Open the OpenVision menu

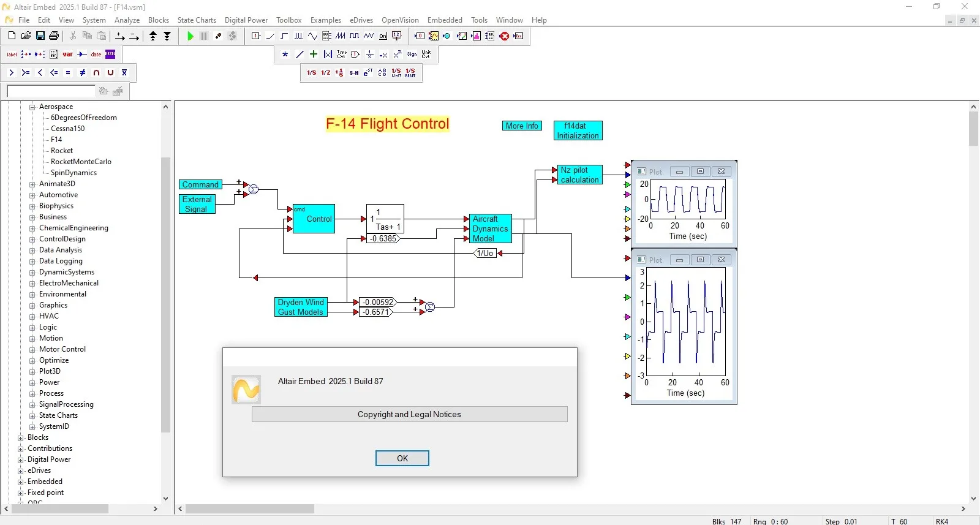pyautogui.click(x=400, y=20)
